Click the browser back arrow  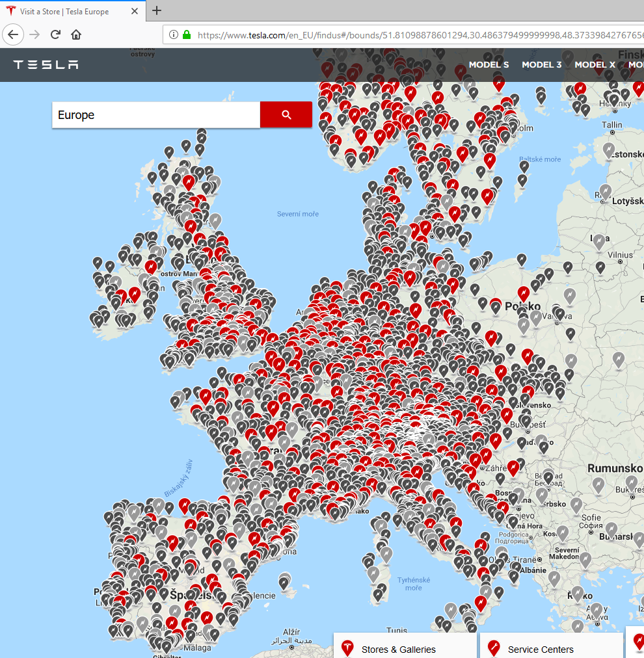(x=14, y=34)
